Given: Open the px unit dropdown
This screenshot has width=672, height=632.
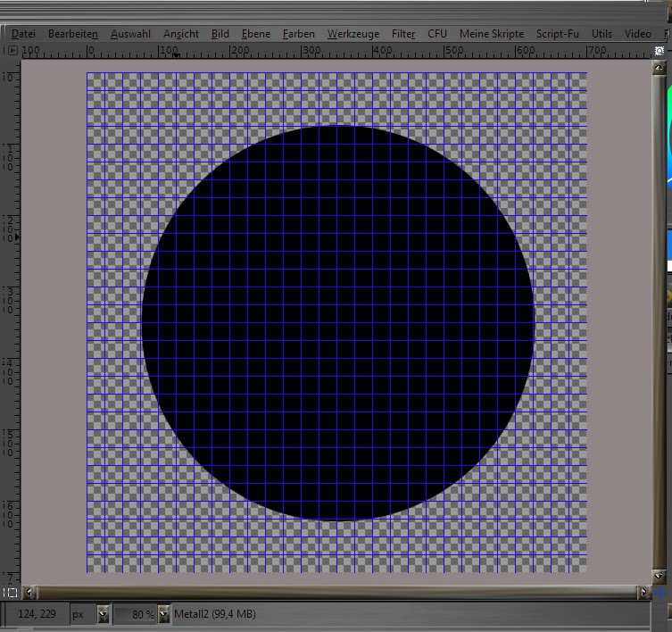Looking at the screenshot, I should 103,614.
